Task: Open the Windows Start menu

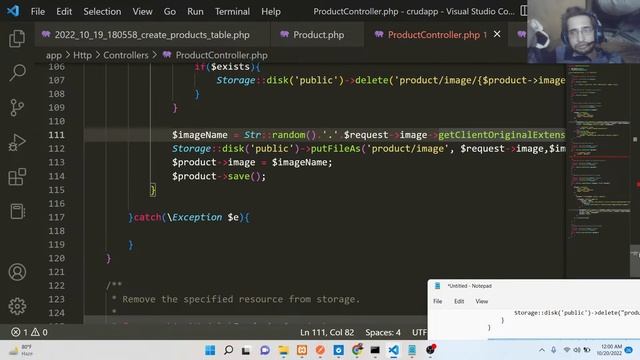Action: (210, 350)
